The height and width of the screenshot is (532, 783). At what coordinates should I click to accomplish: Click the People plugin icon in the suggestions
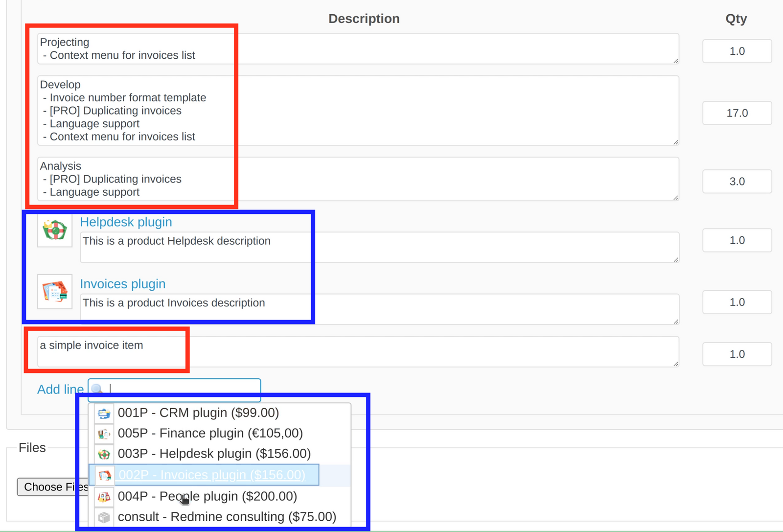[104, 496]
